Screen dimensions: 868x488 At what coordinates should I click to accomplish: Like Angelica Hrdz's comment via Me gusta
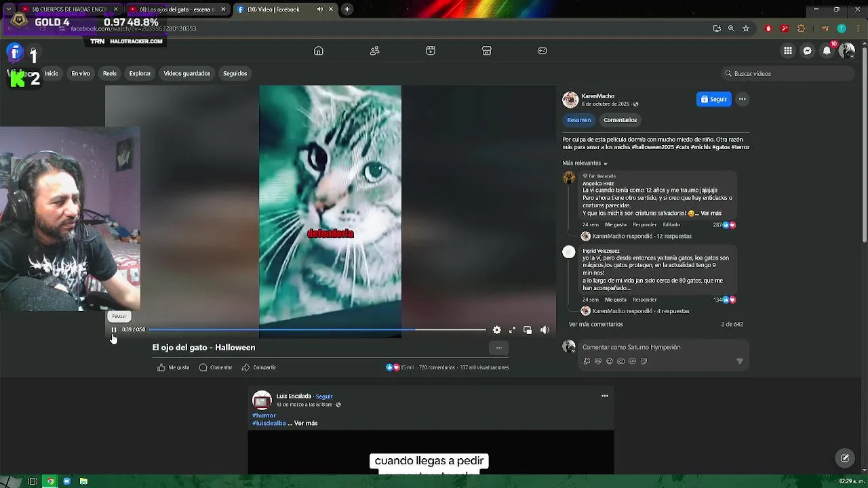tap(616, 225)
